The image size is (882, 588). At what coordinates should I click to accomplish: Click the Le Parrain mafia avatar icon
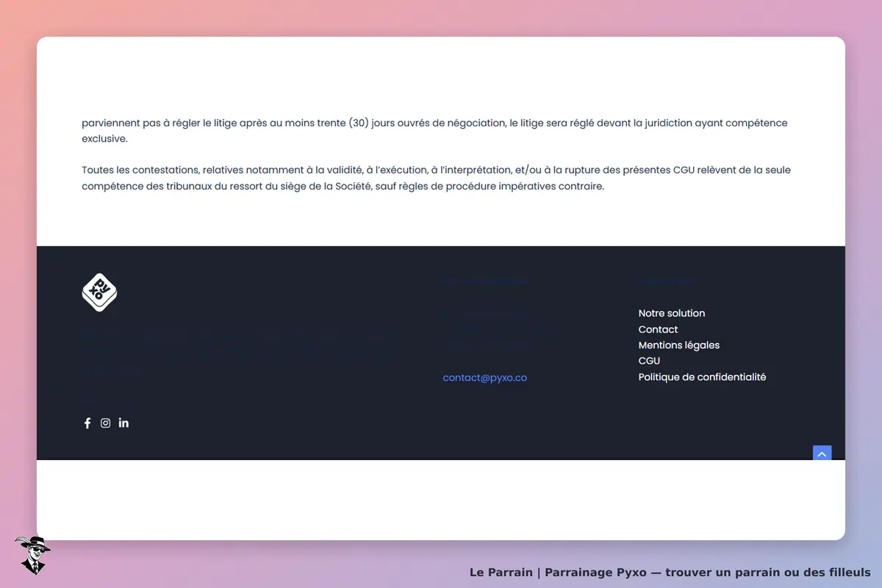(32, 555)
